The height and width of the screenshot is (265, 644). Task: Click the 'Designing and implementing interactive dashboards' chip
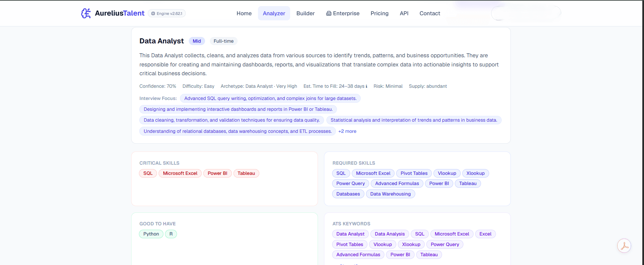click(238, 109)
